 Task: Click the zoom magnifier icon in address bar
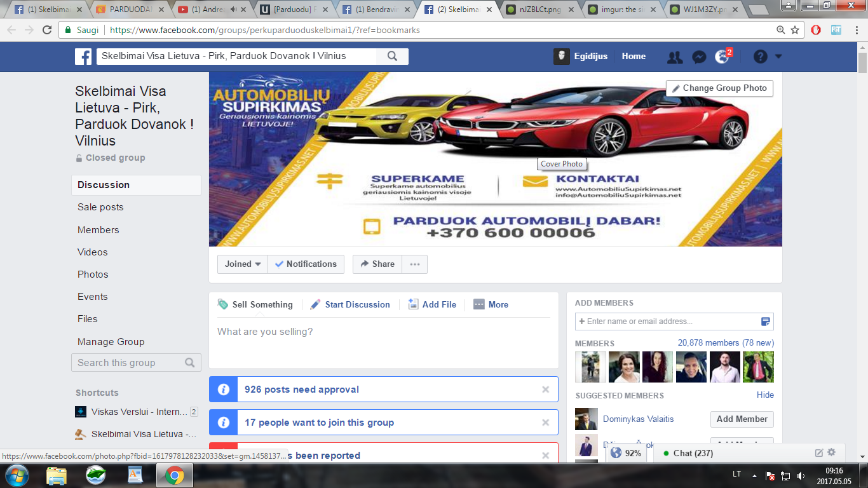781,30
